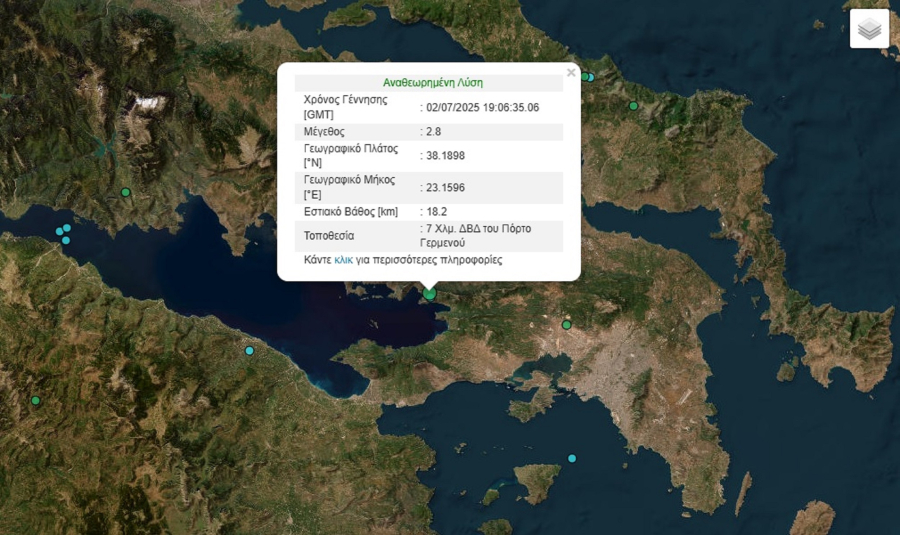Click the green marker northwest of Athens city

click(567, 325)
